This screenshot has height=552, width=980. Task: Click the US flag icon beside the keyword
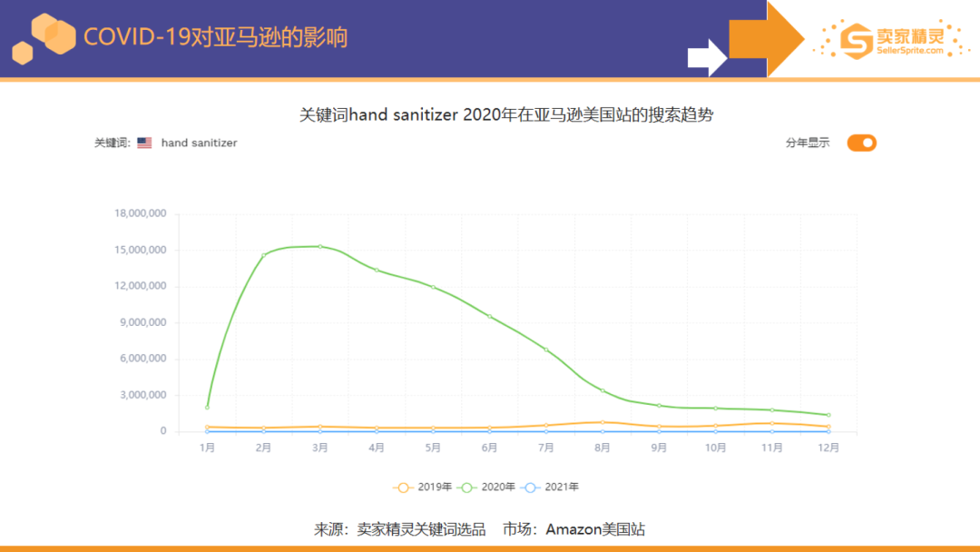tap(144, 143)
